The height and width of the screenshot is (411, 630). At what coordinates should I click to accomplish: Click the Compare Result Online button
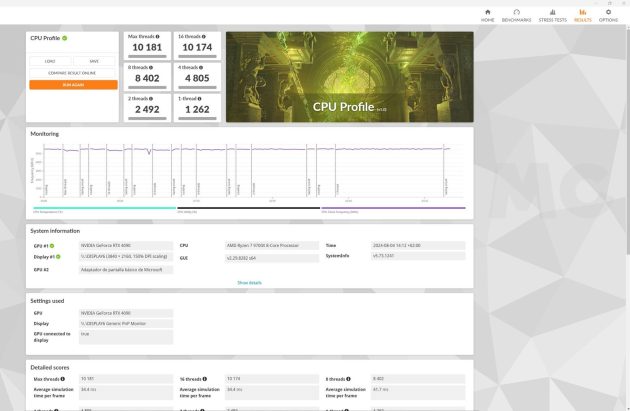73,73
